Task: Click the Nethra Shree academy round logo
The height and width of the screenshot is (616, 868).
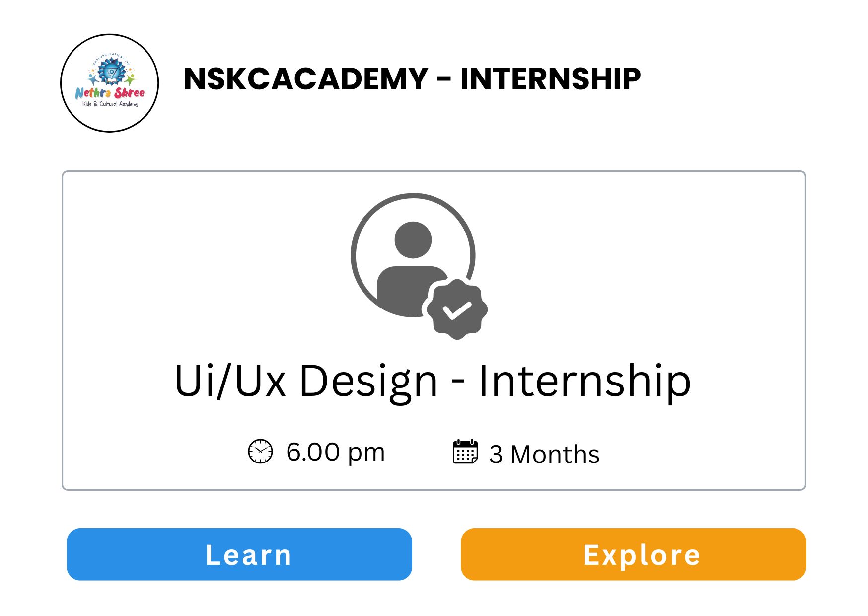Action: click(109, 83)
